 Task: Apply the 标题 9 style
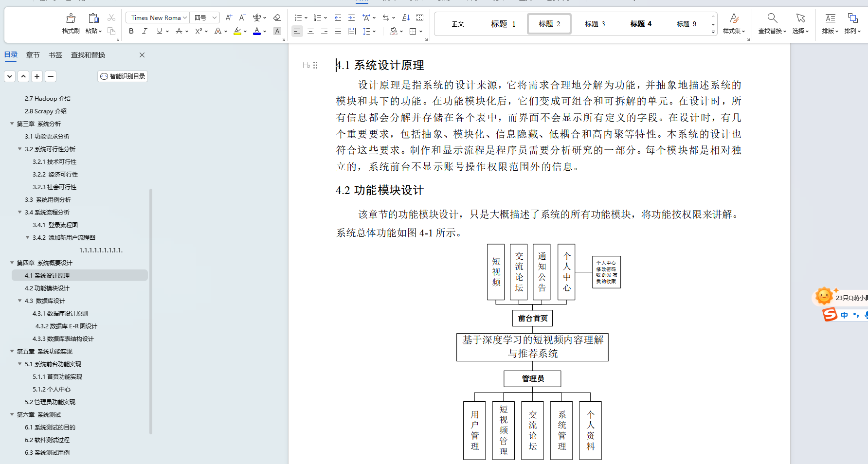[687, 24]
